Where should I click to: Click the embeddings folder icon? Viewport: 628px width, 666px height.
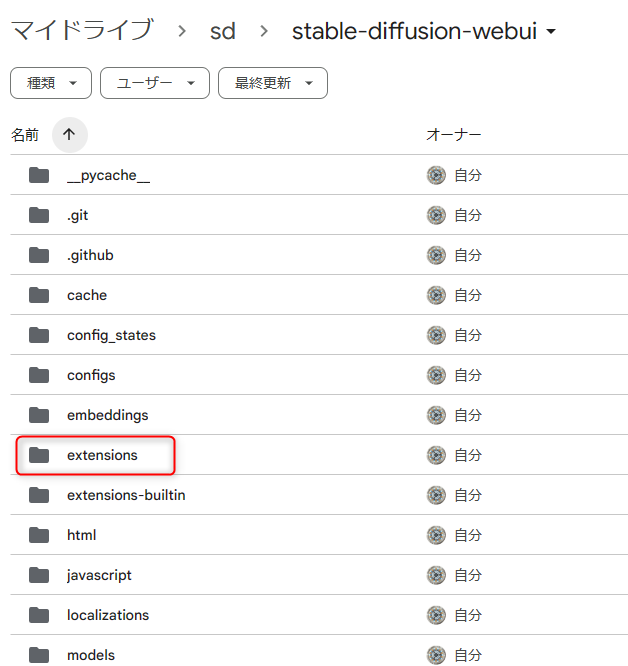(39, 415)
